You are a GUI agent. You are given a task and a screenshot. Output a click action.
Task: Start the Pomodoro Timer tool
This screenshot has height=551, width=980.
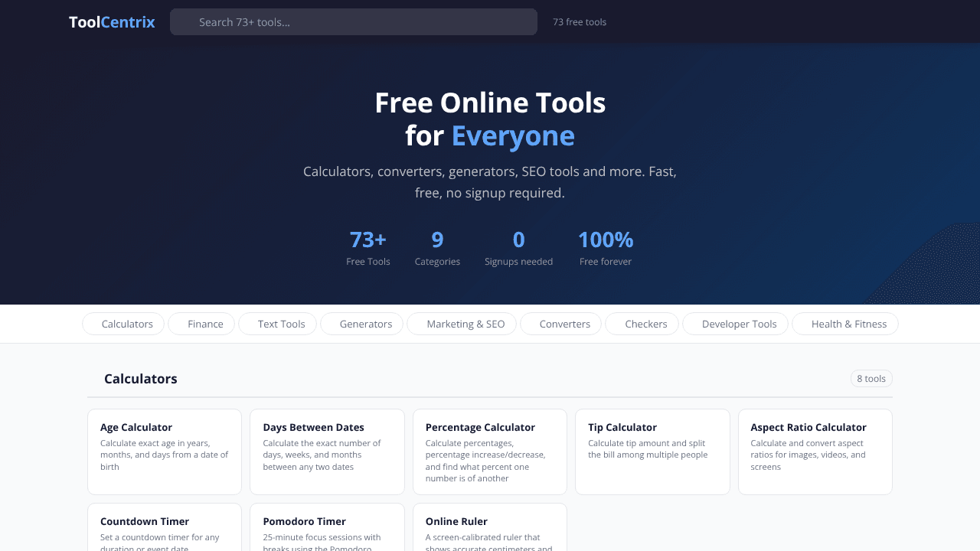click(327, 527)
